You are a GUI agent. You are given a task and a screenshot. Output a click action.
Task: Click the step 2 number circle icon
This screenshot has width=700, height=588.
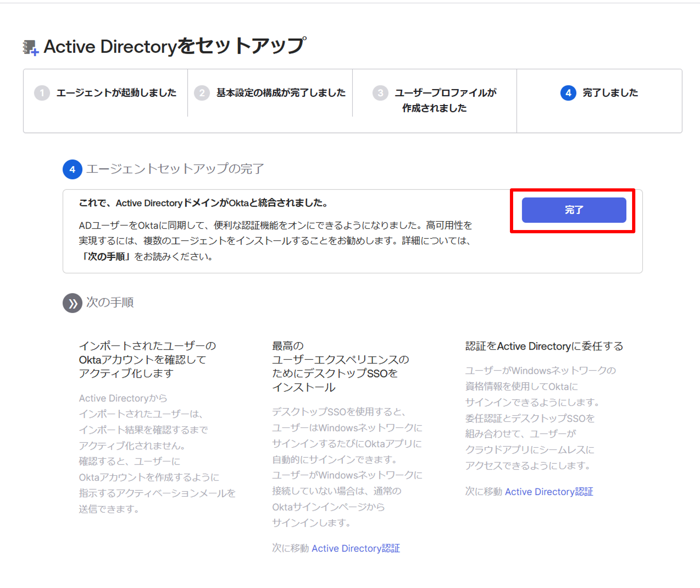[x=202, y=93]
